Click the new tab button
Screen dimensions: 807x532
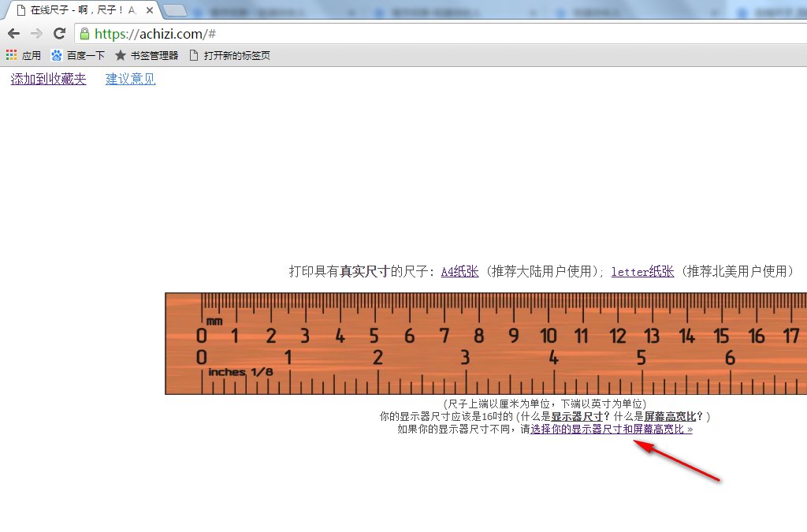[174, 11]
